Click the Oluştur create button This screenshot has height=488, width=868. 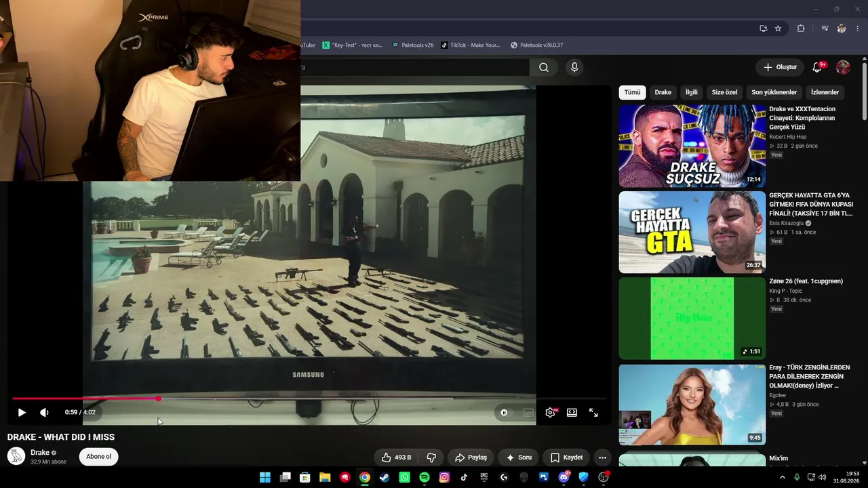780,67
